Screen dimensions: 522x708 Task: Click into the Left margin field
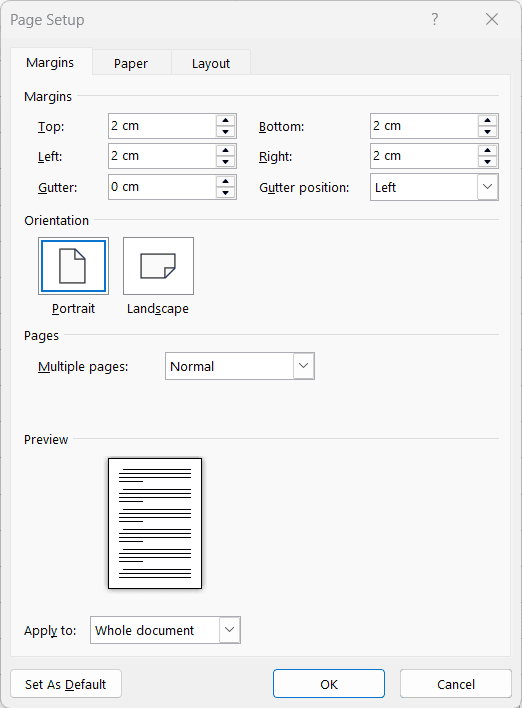coord(162,156)
